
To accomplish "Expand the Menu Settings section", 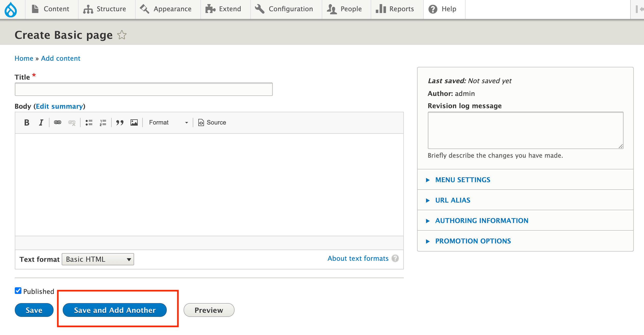I will (x=462, y=180).
